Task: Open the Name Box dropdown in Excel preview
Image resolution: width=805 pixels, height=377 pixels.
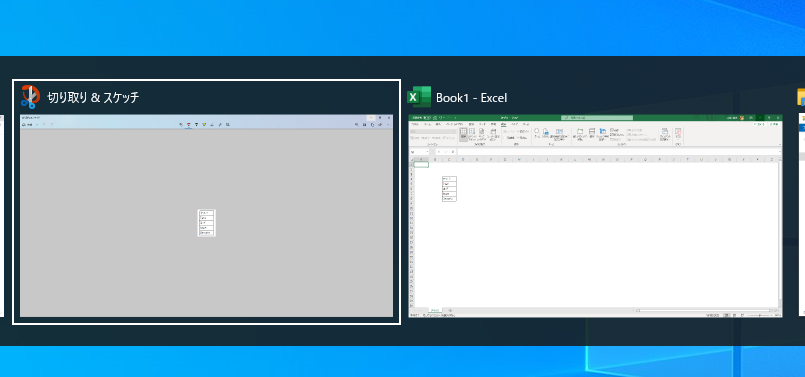Action: pos(428,152)
